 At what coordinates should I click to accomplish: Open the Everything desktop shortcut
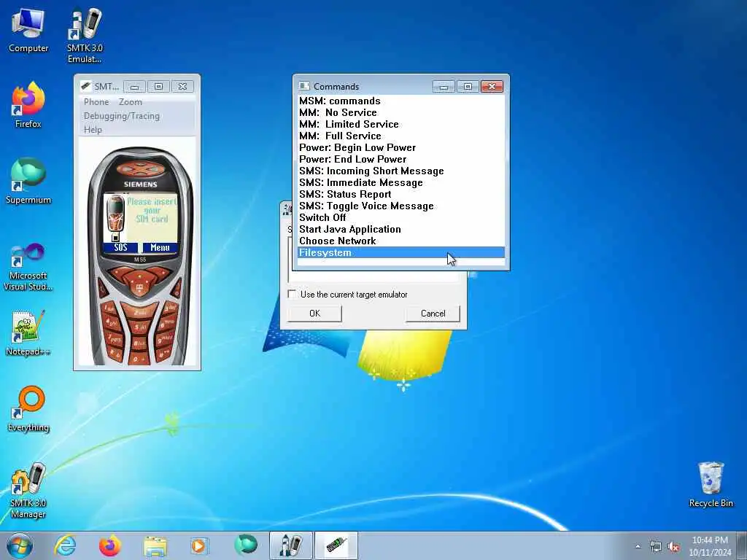tap(28, 408)
